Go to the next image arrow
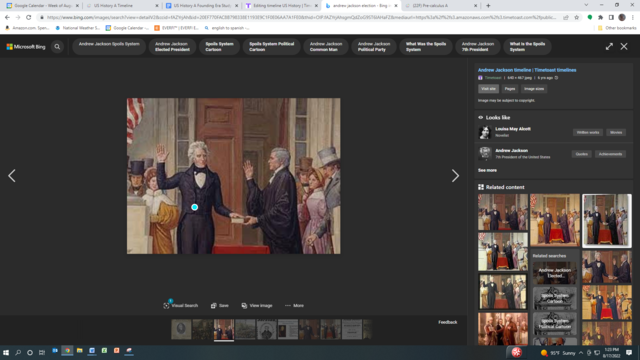This screenshot has width=640, height=360. (455, 176)
